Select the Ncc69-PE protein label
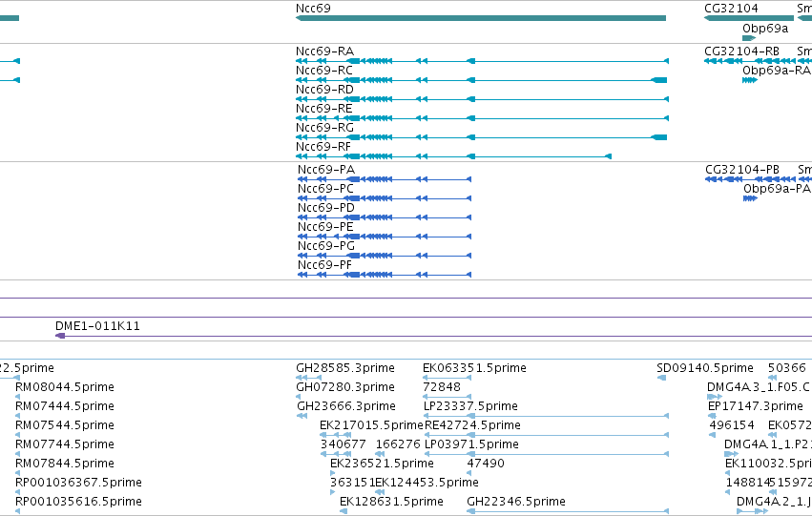The height and width of the screenshot is (516, 812). [x=325, y=227]
